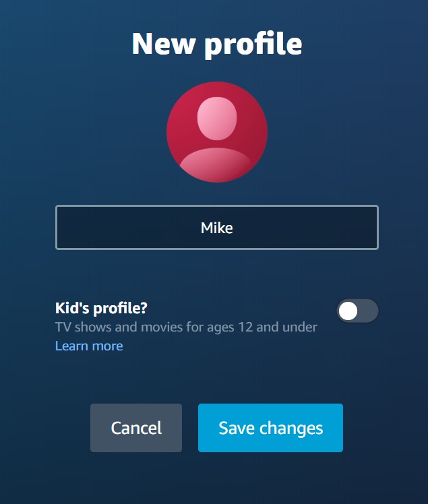Save the new Mike profile
Screen dimensions: 428x504
[270, 428]
